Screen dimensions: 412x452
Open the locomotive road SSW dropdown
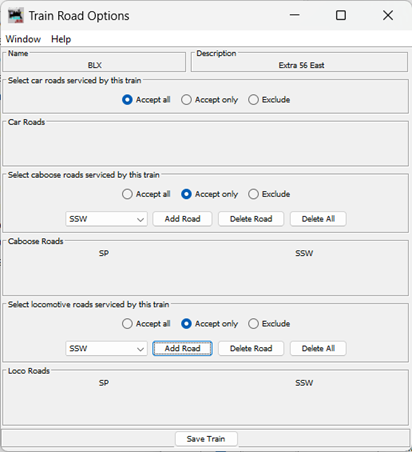106,349
